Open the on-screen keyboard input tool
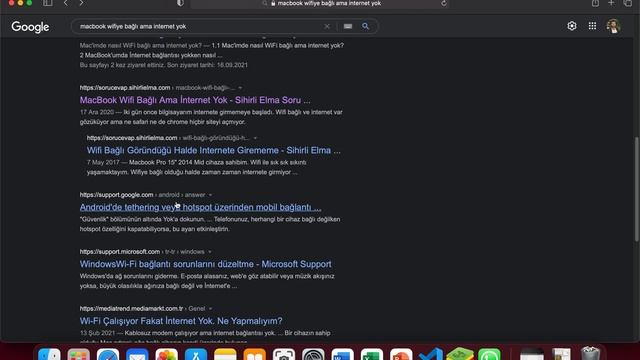This screenshot has height=360, width=640. 348,26
